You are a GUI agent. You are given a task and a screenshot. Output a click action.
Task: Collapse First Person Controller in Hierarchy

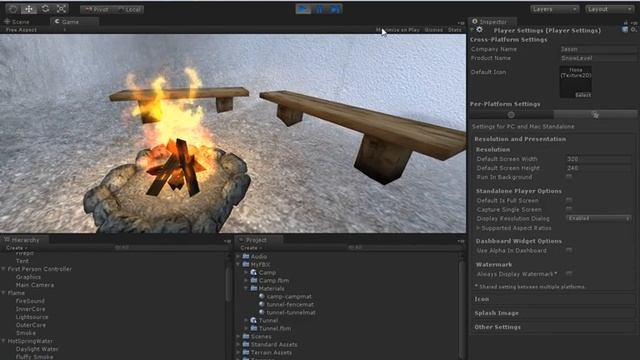4,269
